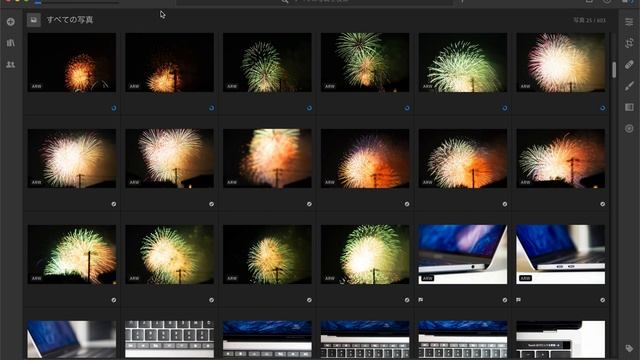Viewport: 640px width, 360px height.
Task: Select orange firework with pole thumbnail, second in top row
Action: click(169, 62)
